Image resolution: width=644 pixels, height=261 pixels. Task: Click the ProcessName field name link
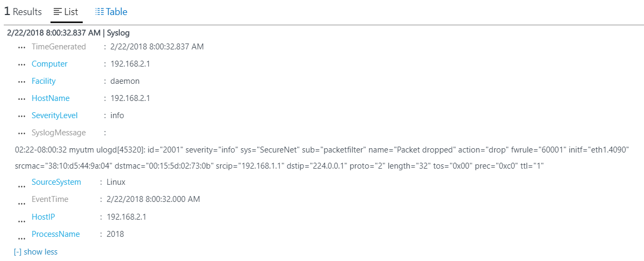(56, 234)
